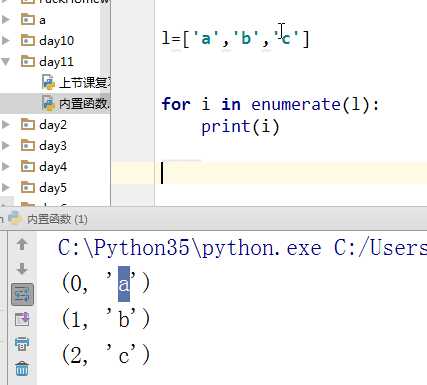This screenshot has height=385, width=427.
Task: Toggle soft-wrap in run console
Action: point(22,295)
